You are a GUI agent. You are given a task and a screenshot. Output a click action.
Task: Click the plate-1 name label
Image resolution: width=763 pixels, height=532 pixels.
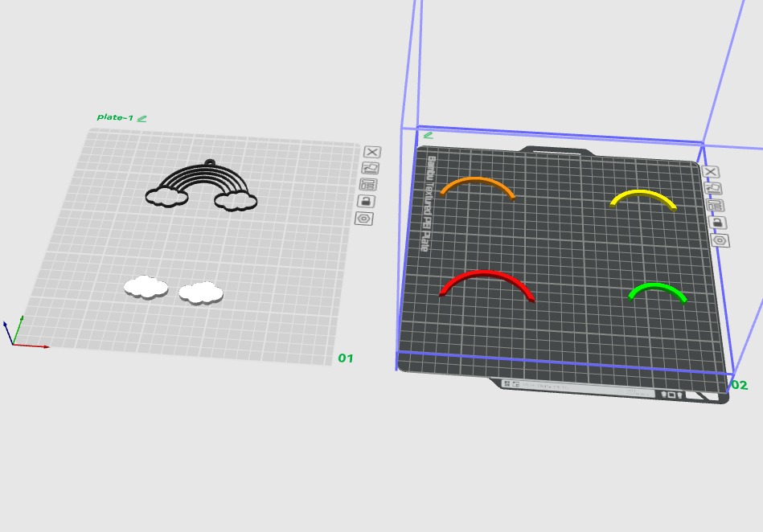(x=115, y=117)
